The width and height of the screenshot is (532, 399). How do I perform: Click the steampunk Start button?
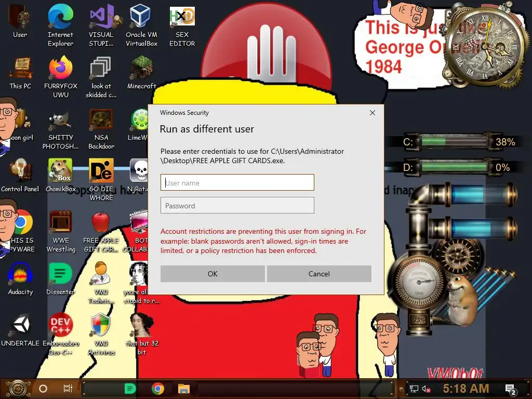(x=18, y=389)
